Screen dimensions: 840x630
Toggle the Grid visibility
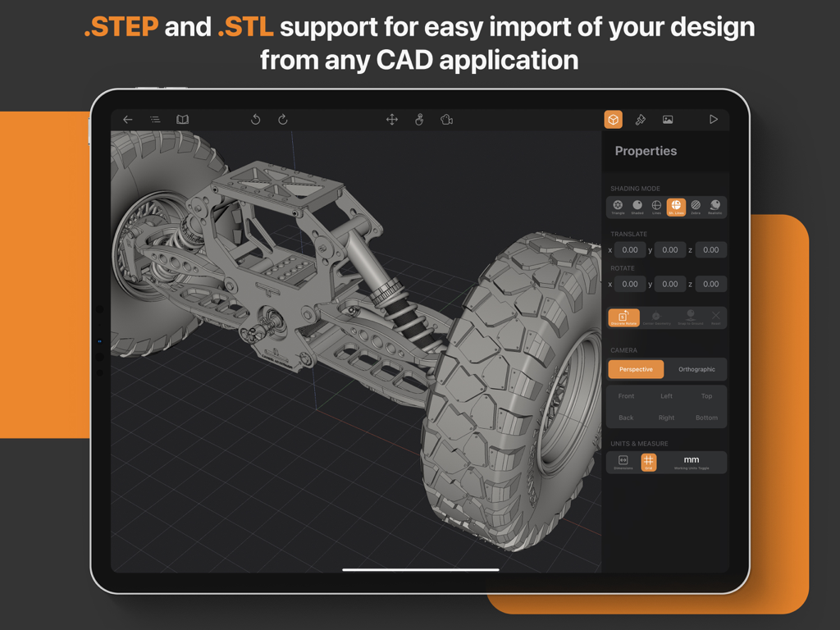(x=649, y=462)
